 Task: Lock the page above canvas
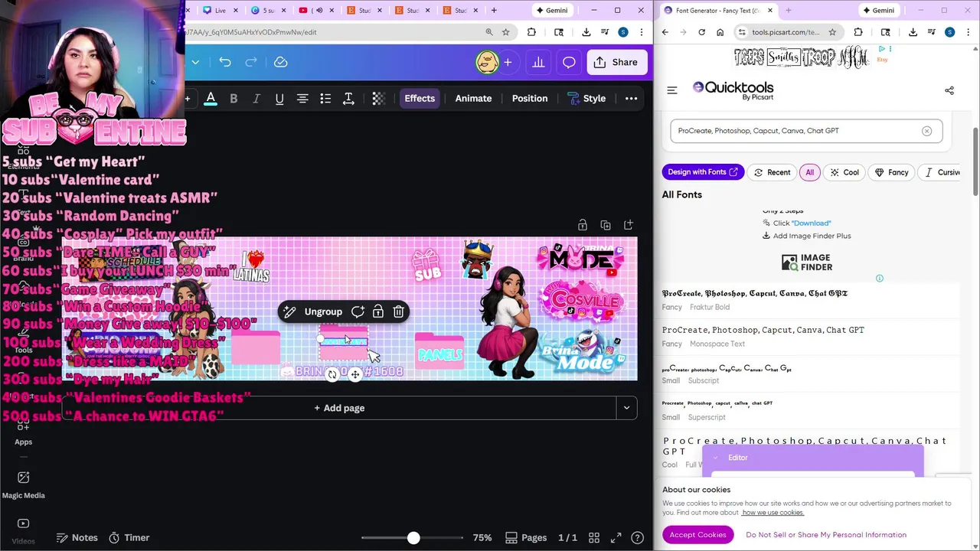click(583, 225)
